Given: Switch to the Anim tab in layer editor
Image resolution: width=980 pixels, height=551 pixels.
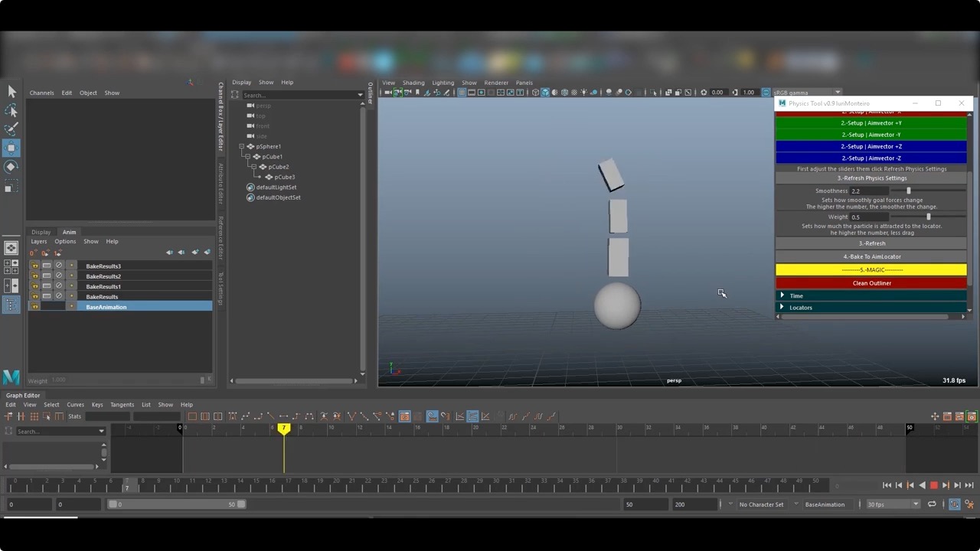Looking at the screenshot, I should tap(69, 232).
